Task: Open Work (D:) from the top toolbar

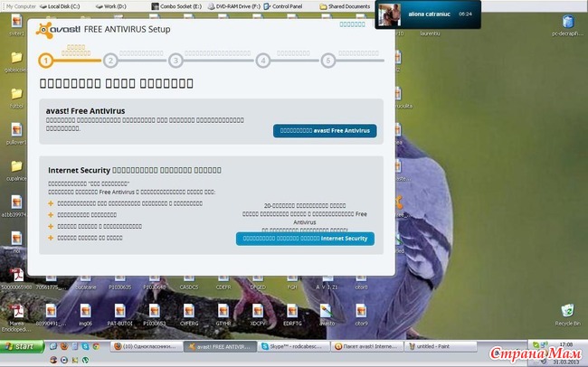Action: (x=114, y=5)
